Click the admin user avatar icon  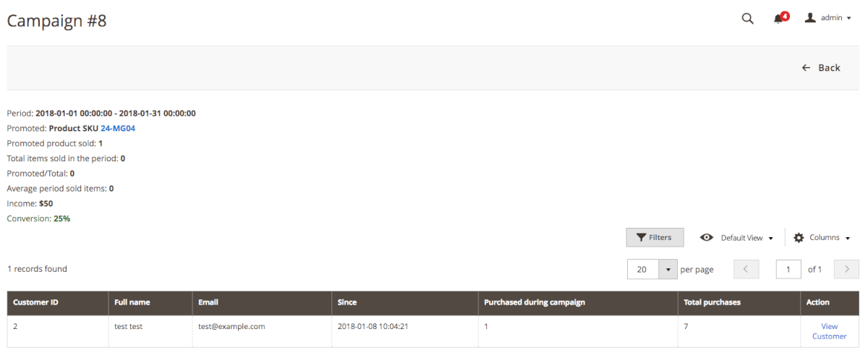tap(810, 17)
